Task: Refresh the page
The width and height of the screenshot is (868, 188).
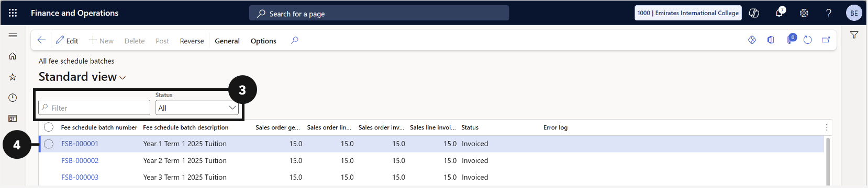Action: 808,40
